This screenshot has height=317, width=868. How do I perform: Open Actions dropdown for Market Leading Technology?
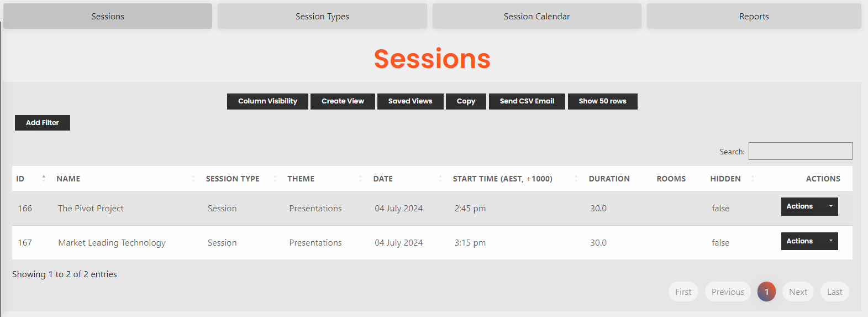pyautogui.click(x=809, y=241)
